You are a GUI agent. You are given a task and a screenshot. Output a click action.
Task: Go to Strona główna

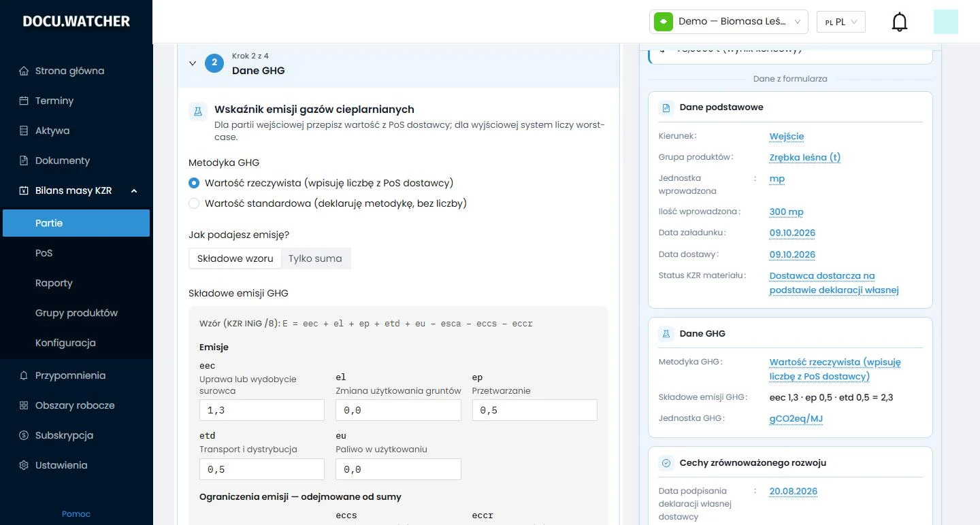point(76,71)
